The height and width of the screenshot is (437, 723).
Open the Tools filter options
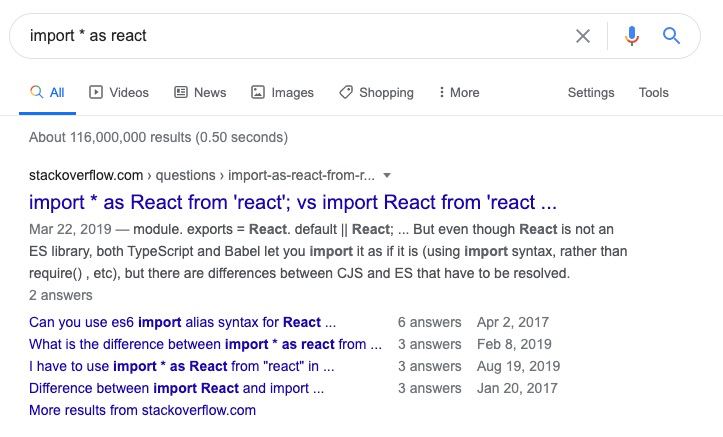(x=654, y=92)
